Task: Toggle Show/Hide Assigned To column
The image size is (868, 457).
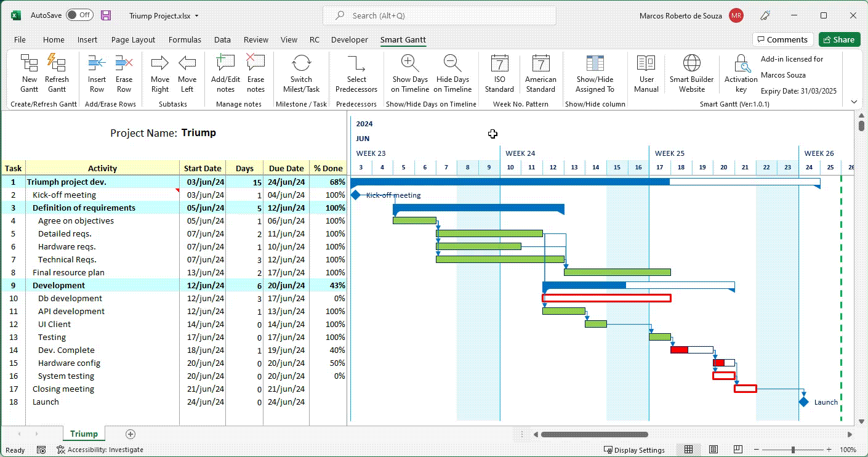Action: click(595, 63)
